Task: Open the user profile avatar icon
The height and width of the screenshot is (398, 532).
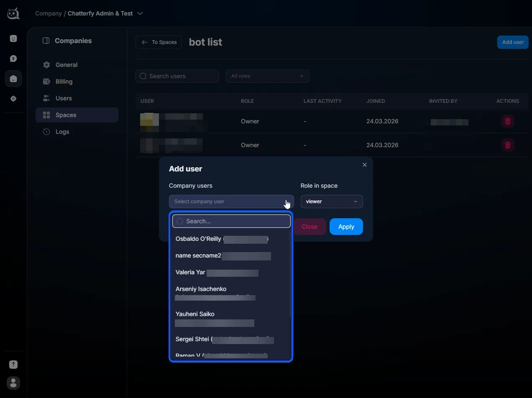Action: (13, 383)
